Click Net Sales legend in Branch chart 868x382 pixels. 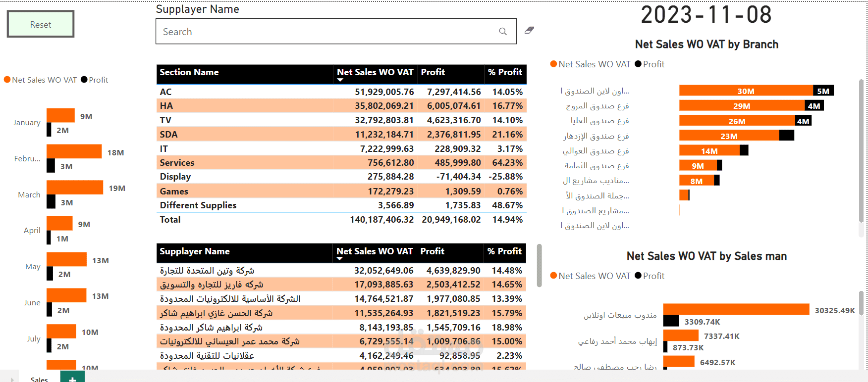pyautogui.click(x=591, y=64)
